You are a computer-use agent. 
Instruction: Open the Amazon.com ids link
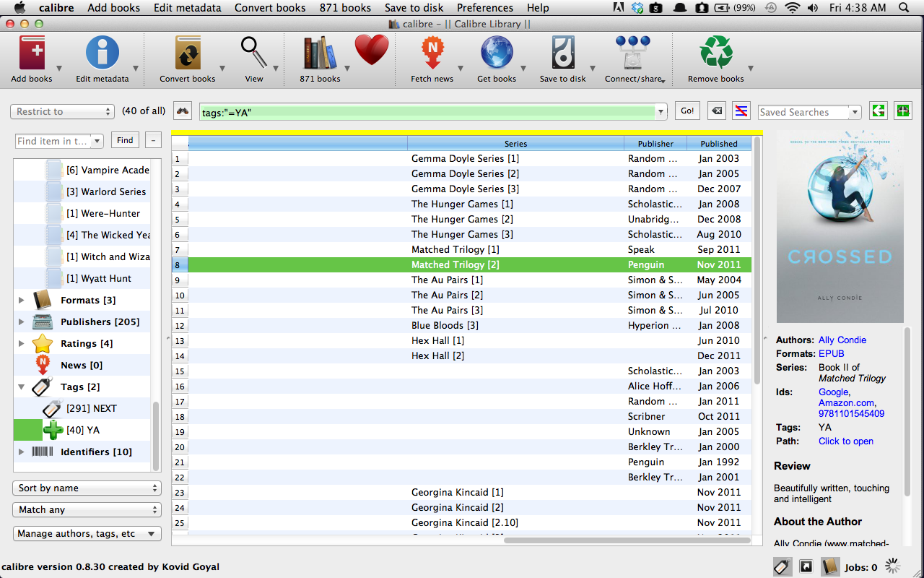[x=846, y=402]
